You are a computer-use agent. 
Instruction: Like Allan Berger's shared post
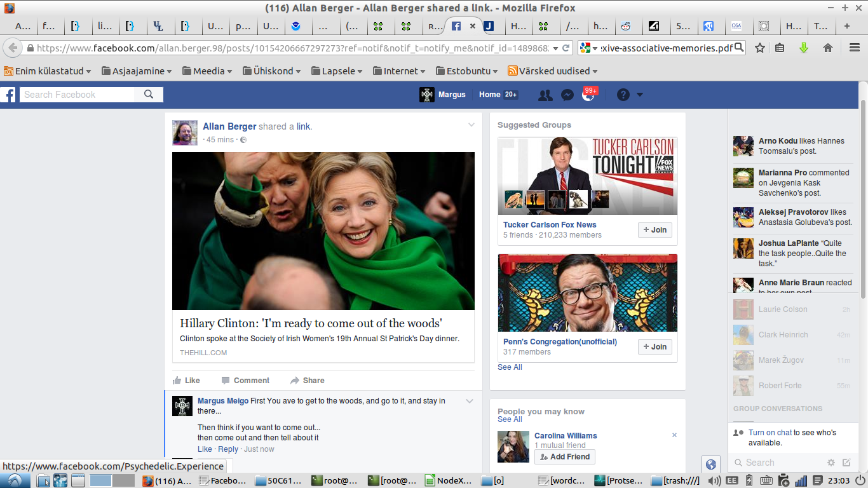[x=186, y=381]
